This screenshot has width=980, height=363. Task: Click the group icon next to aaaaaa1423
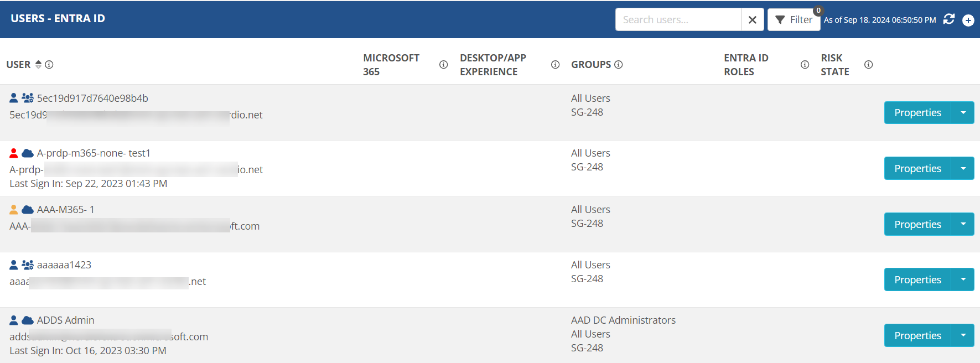pyautogui.click(x=28, y=265)
